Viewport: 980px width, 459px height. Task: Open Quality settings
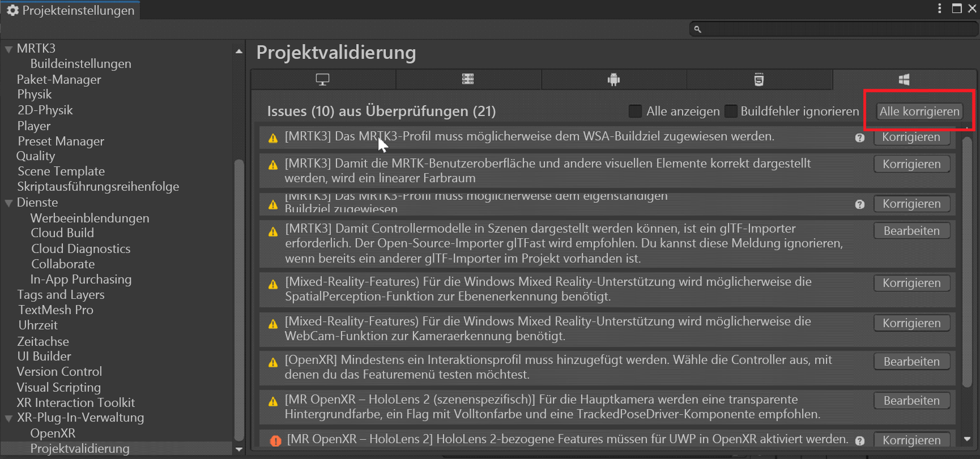click(35, 156)
